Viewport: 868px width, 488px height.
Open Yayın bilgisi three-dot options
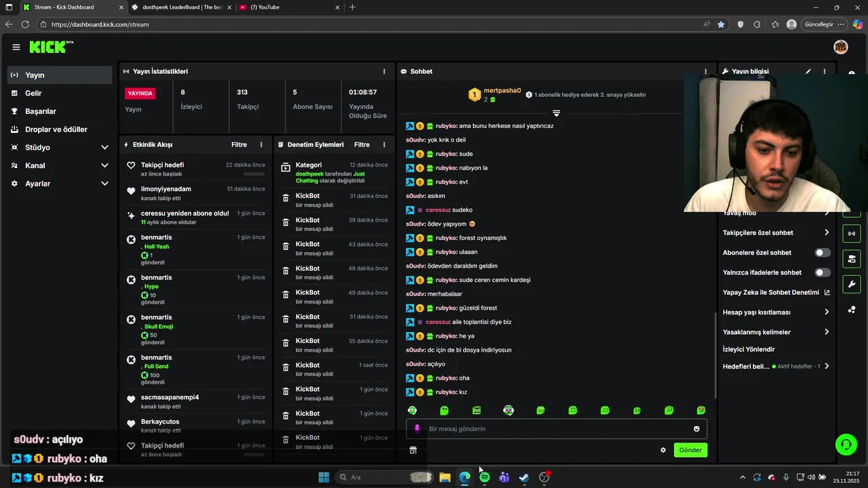tap(825, 71)
